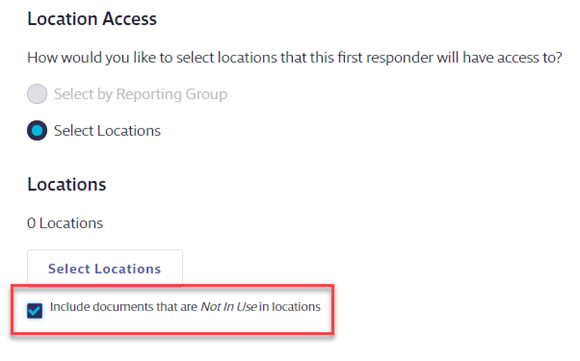
Task: Click the word 'Access' in the top heading
Action: point(130,19)
